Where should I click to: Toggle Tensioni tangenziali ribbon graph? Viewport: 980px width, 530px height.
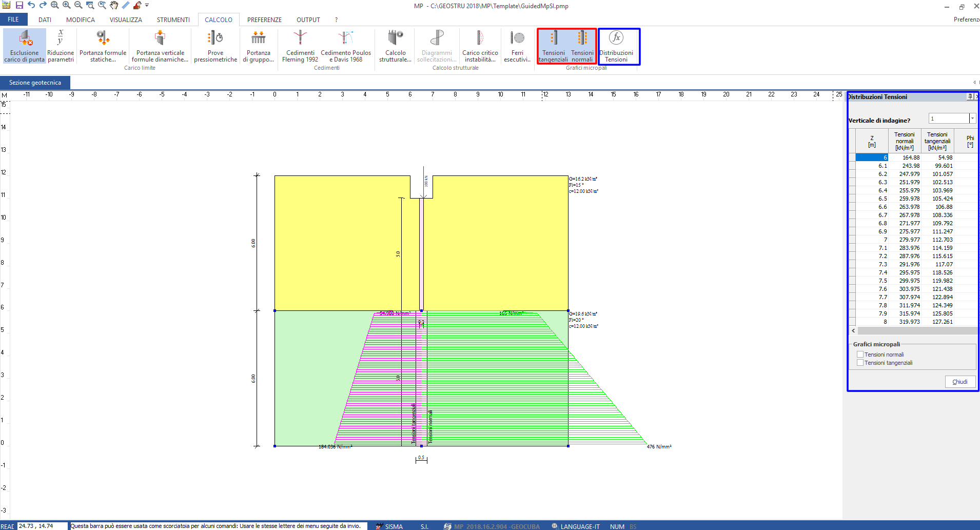[553, 46]
